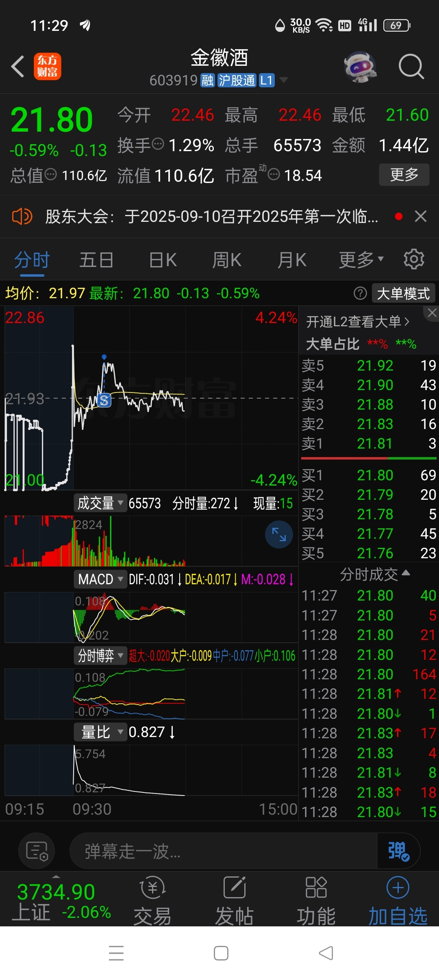
Task: Open the 更多 chart period dropdown
Action: [x=361, y=260]
